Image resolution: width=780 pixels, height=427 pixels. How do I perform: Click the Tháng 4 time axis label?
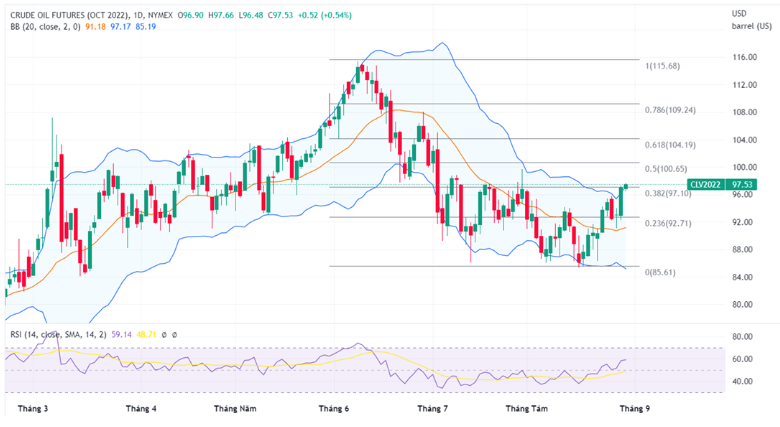141,409
